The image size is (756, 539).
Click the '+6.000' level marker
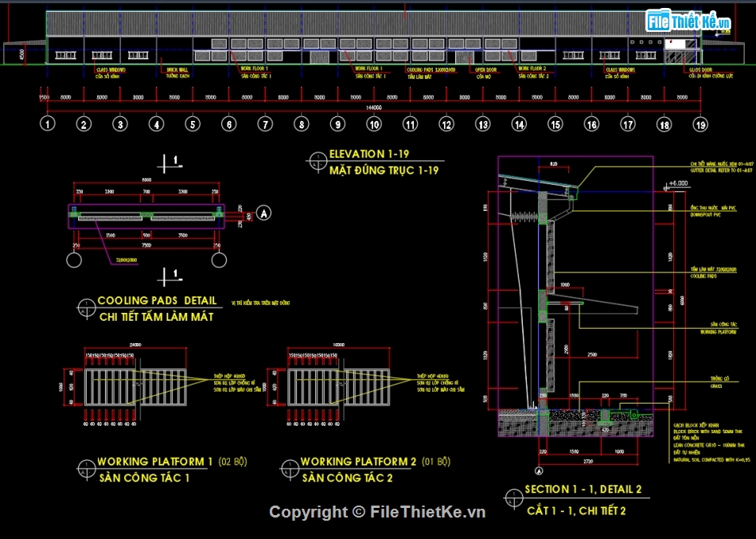click(x=678, y=183)
